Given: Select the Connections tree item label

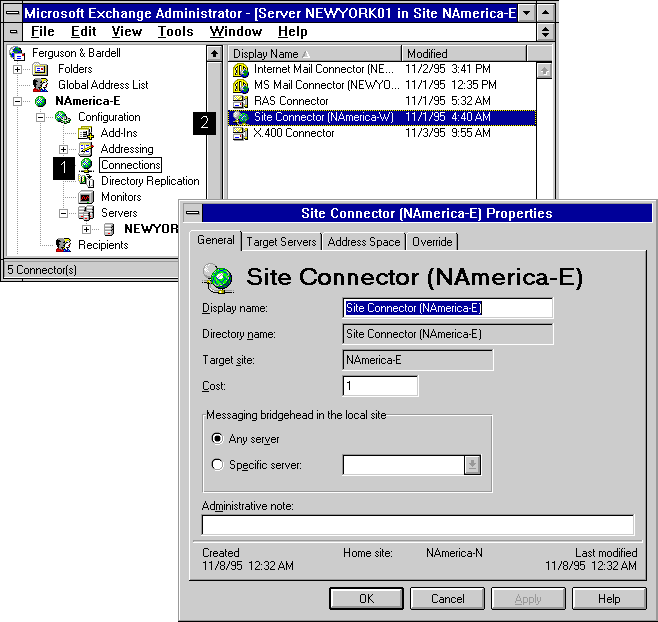Looking at the screenshot, I should tap(131, 165).
